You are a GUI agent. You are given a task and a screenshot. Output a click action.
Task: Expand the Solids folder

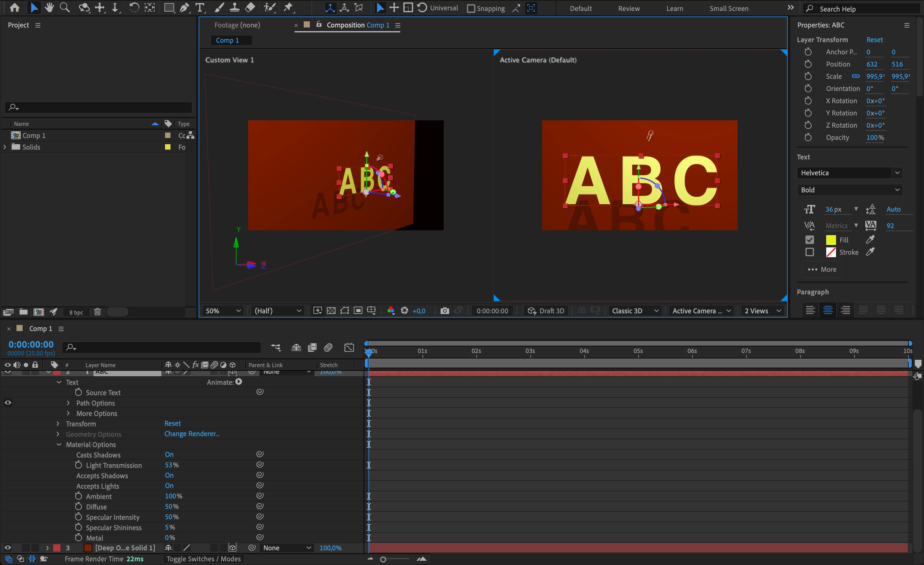[5, 147]
